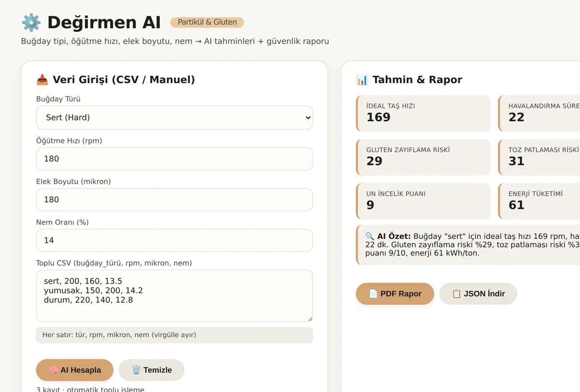Run the AI Hesapla button
580x392 pixels.
point(75,370)
